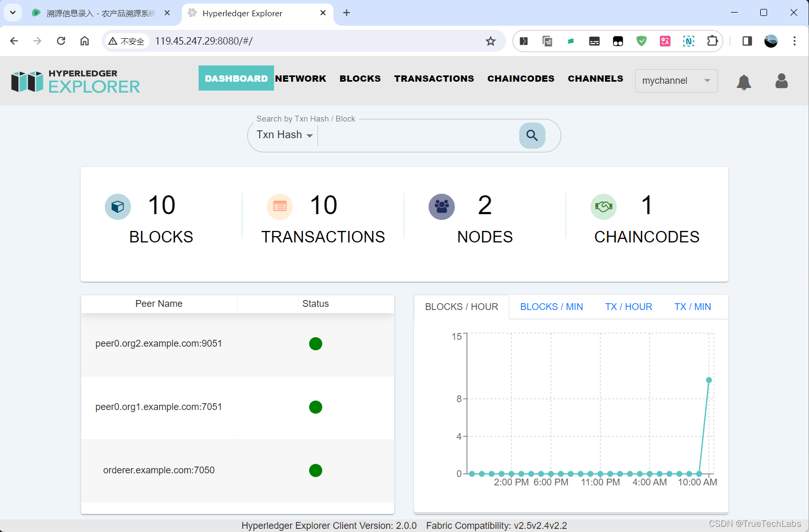Click the notification bell icon
809x532 pixels.
tap(744, 81)
